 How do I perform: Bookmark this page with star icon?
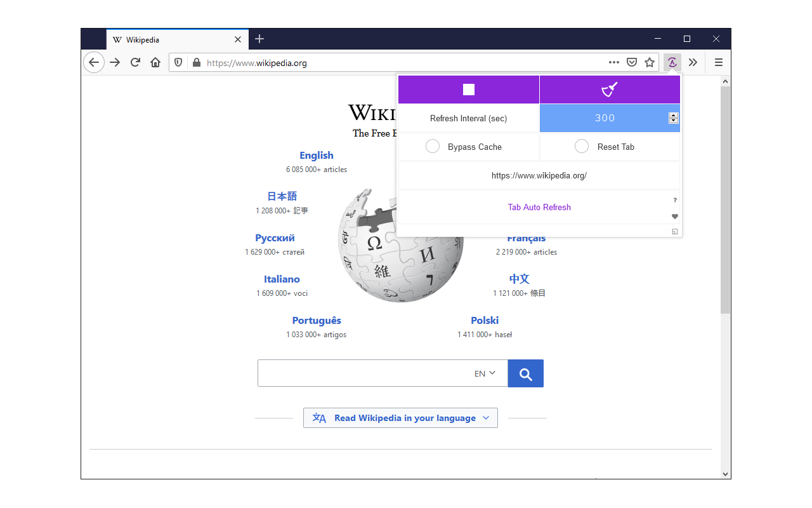click(650, 62)
